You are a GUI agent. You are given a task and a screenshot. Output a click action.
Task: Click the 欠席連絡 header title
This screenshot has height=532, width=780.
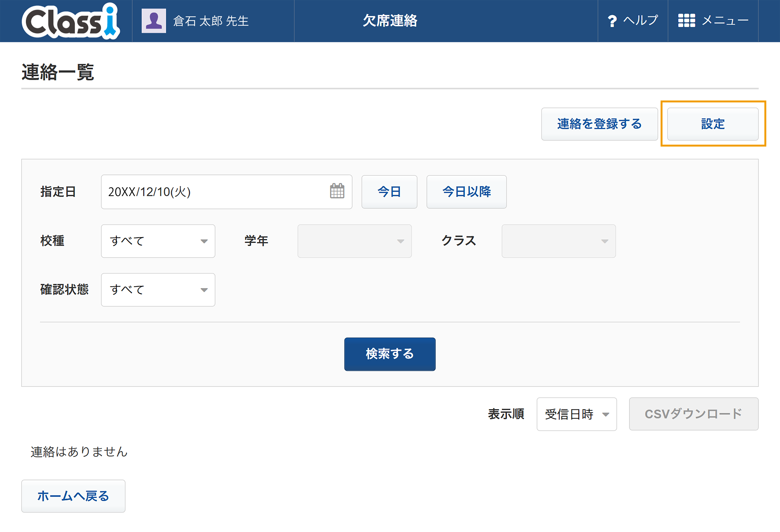pyautogui.click(x=390, y=21)
